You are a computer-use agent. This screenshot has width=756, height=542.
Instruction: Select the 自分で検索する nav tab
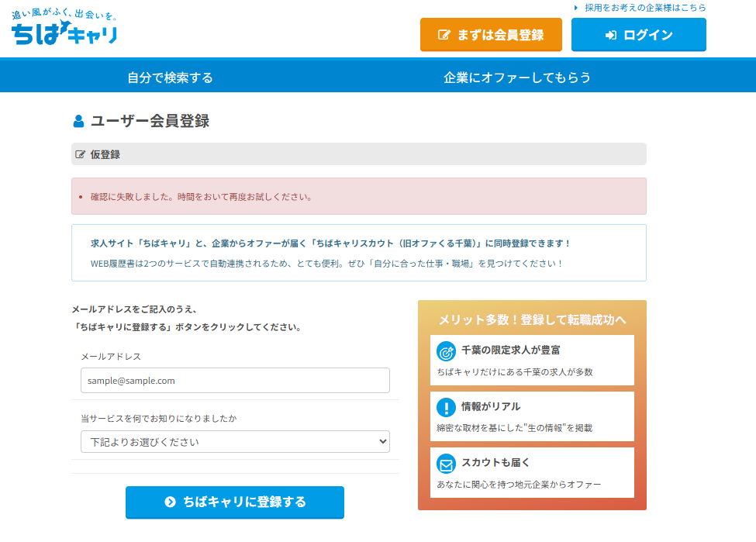(x=170, y=78)
